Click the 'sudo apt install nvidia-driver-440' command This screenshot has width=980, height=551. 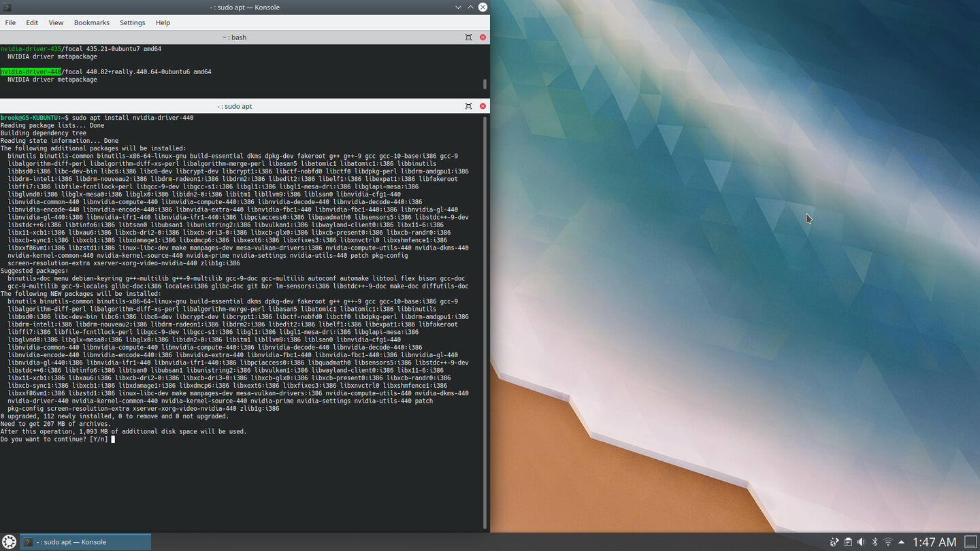point(133,118)
